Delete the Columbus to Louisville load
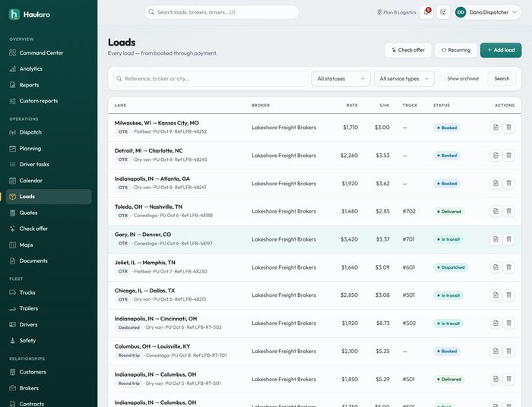This screenshot has width=532, height=407. coord(508,351)
